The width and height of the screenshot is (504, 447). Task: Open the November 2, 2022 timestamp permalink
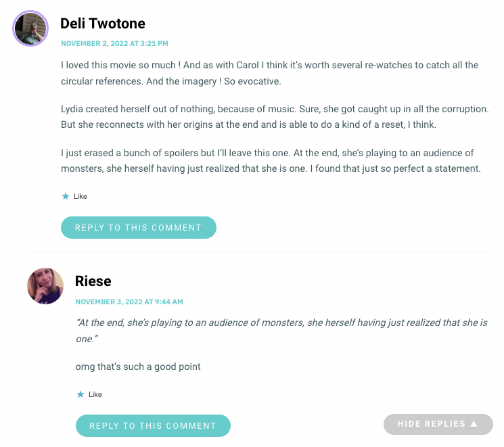tap(114, 43)
